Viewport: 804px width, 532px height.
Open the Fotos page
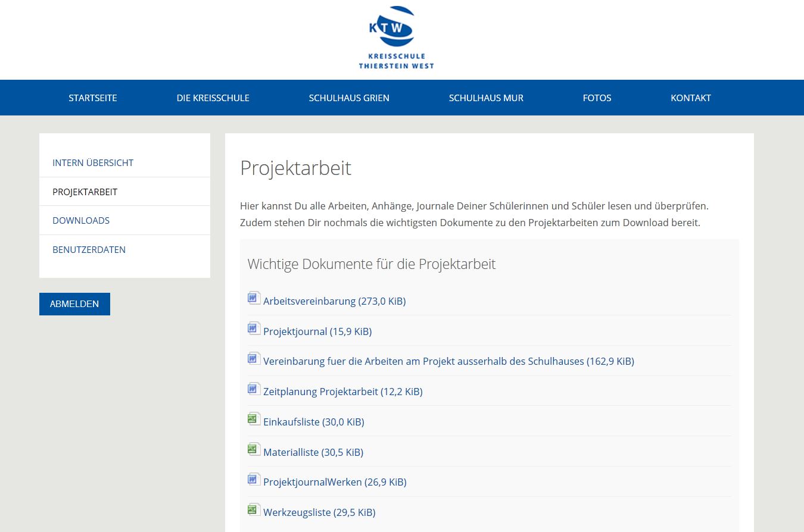click(597, 98)
